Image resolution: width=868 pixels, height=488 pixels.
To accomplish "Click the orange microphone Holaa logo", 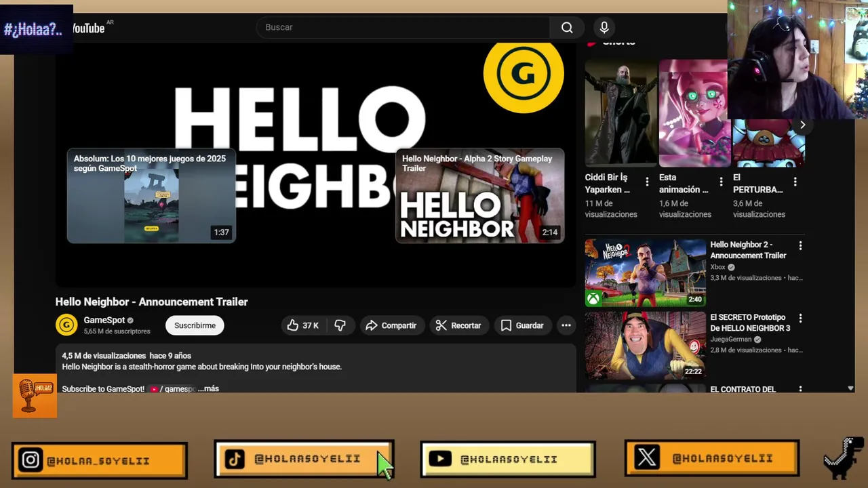I will click(x=35, y=396).
